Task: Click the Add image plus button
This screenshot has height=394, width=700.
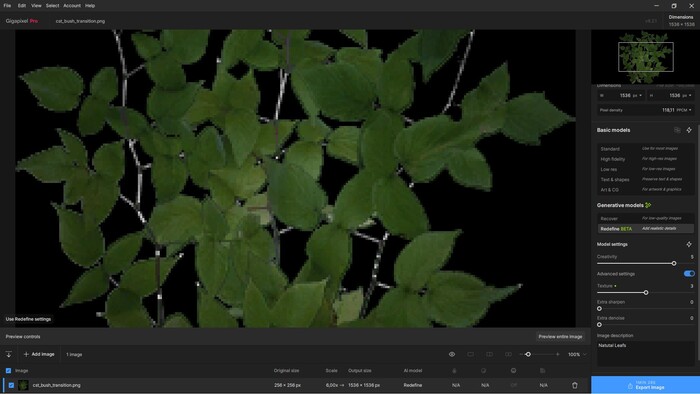Action: [39, 354]
